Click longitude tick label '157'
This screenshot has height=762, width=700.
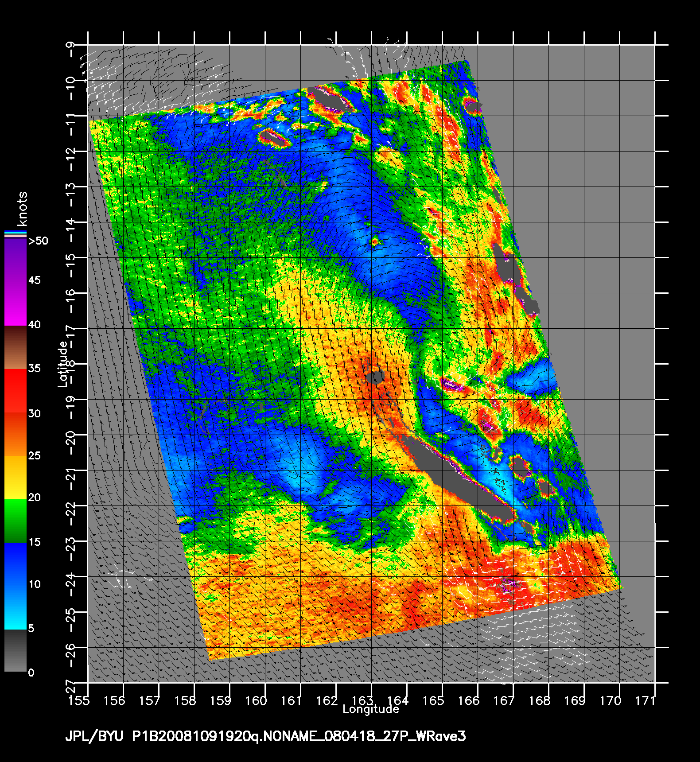coord(149,700)
